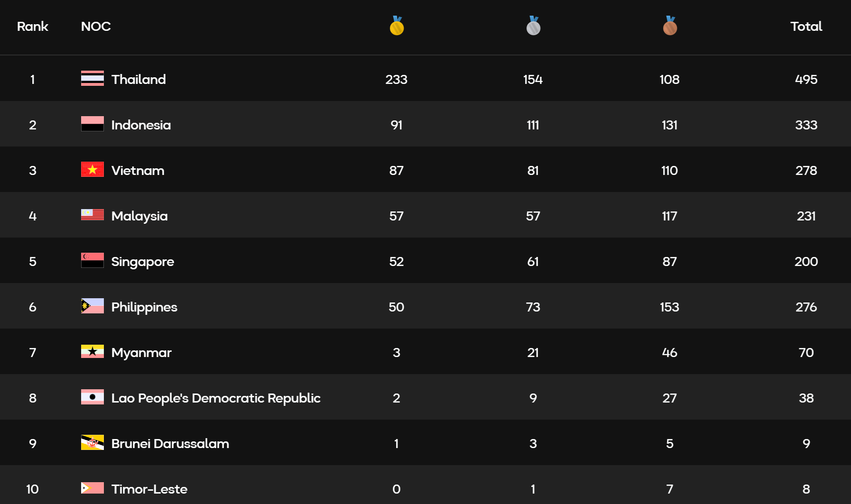Select the Thailand country name

(x=139, y=80)
